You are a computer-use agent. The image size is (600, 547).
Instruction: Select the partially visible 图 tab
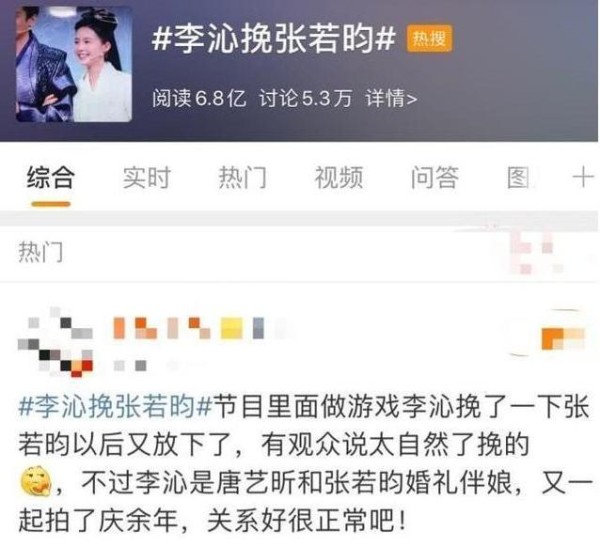pos(518,178)
